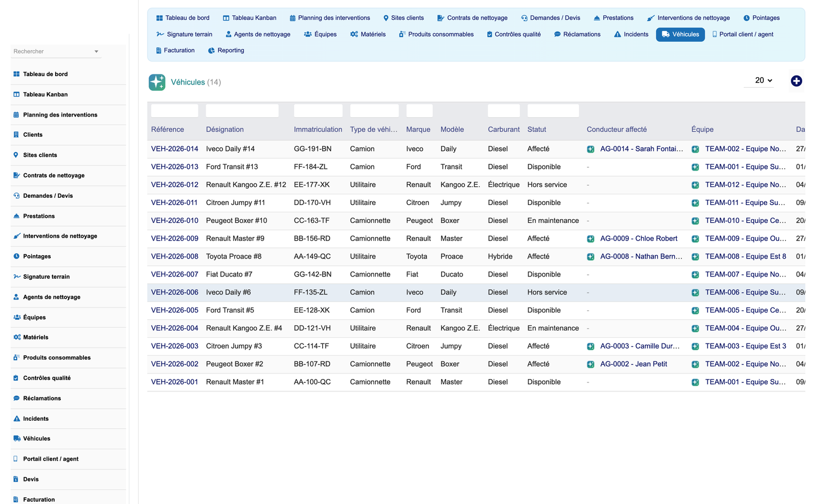Click the blue plus add vehicle icon
The width and height of the screenshot is (814, 504).
point(796,81)
